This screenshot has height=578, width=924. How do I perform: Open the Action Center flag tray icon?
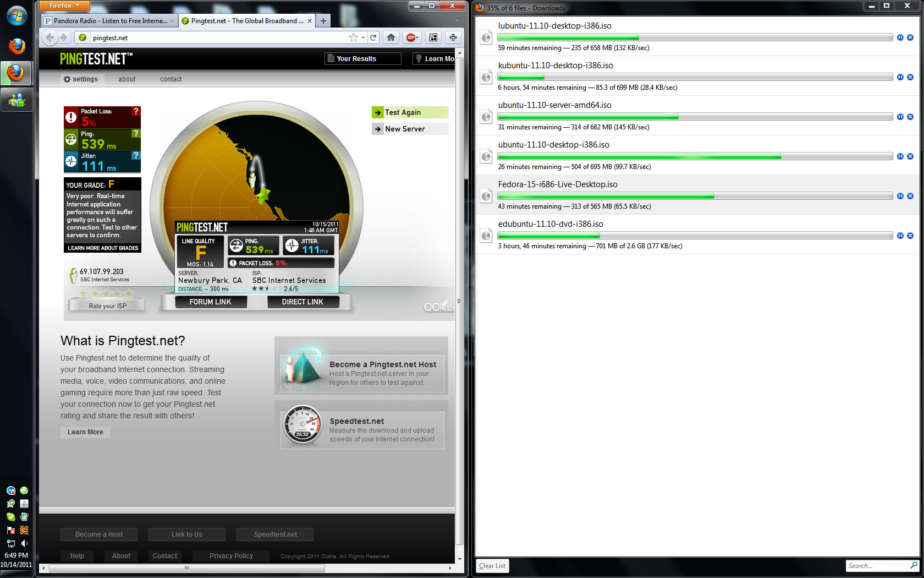pos(11,530)
